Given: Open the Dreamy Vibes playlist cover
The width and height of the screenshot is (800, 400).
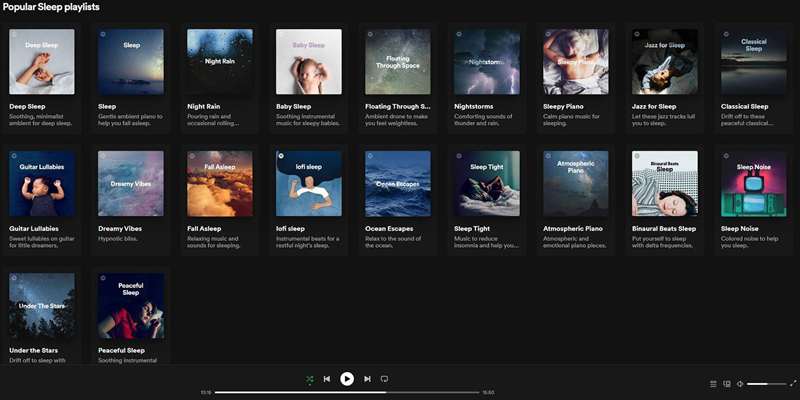Looking at the screenshot, I should tap(131, 184).
